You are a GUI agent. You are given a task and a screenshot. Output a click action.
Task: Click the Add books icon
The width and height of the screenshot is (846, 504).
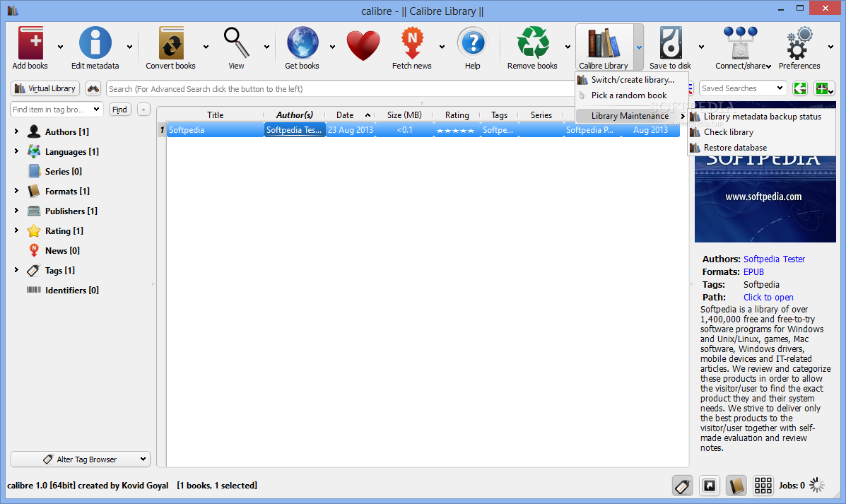(x=30, y=43)
